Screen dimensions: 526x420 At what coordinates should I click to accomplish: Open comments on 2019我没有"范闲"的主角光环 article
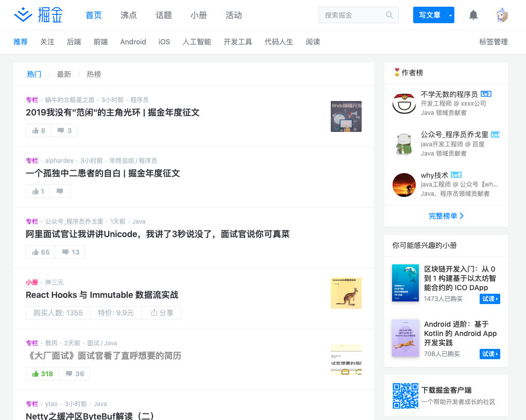(64, 130)
